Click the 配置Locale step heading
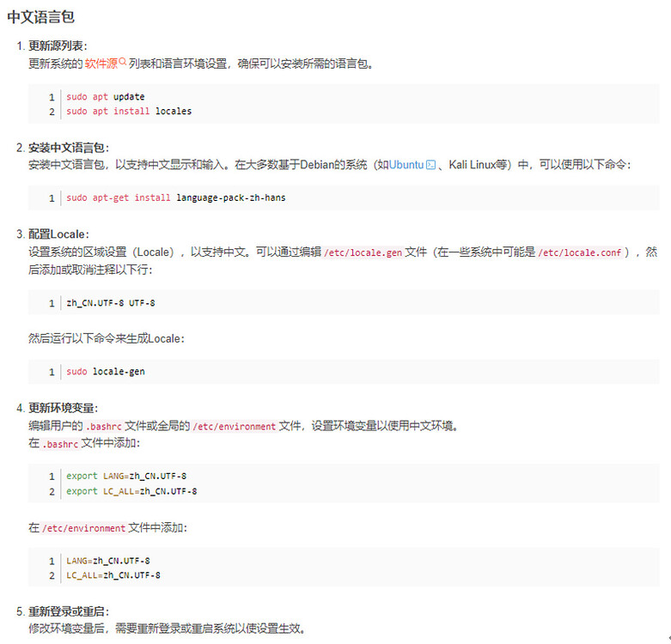Viewport: 671px width, 644px height. pyautogui.click(x=58, y=234)
